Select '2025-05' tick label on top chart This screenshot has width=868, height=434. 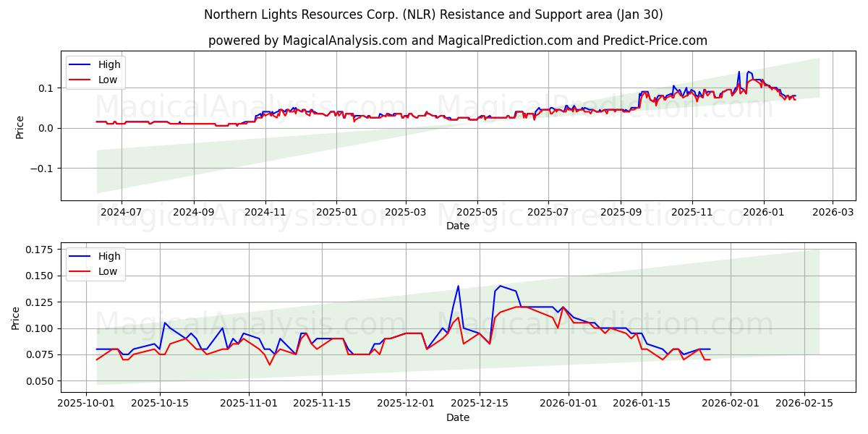(x=477, y=212)
